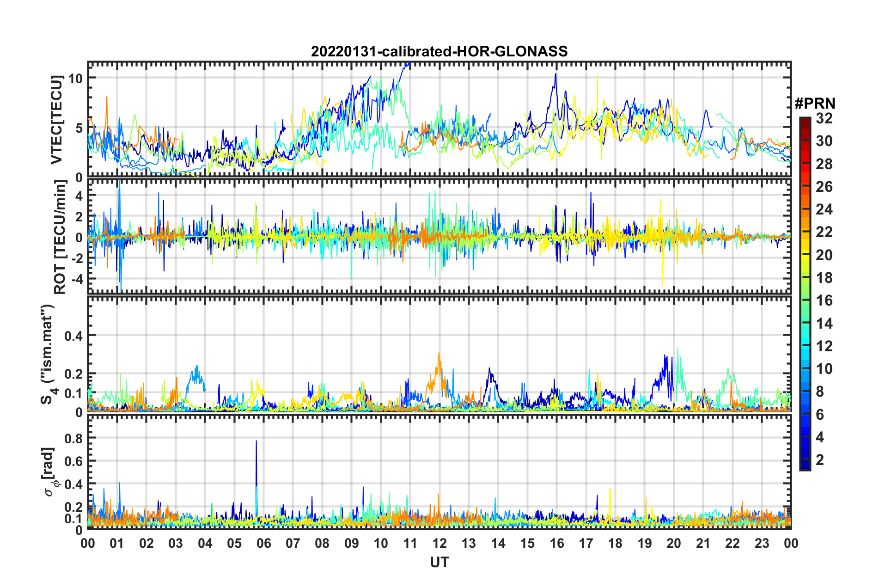Viewport: 879px width, 588px height.
Task: Click the #PRN colorbar title
Action: pyautogui.click(x=815, y=104)
